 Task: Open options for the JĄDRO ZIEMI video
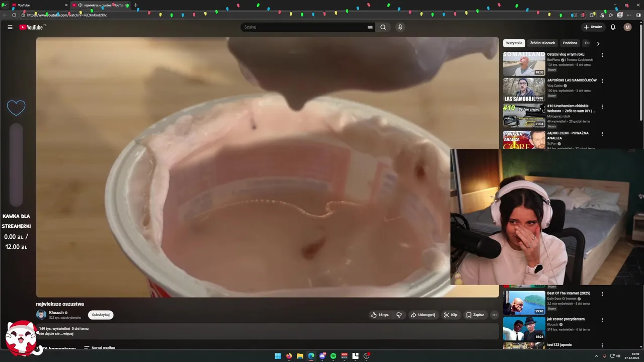602,134
